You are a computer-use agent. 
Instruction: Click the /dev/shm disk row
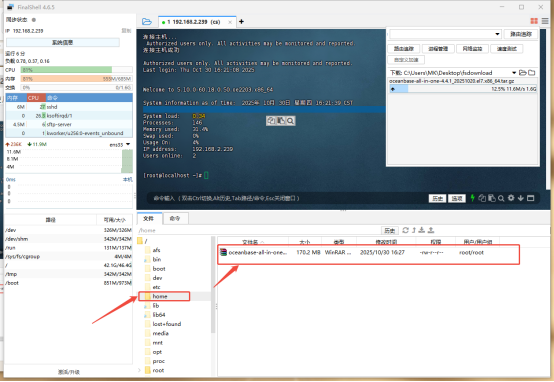pyautogui.click(x=68, y=239)
